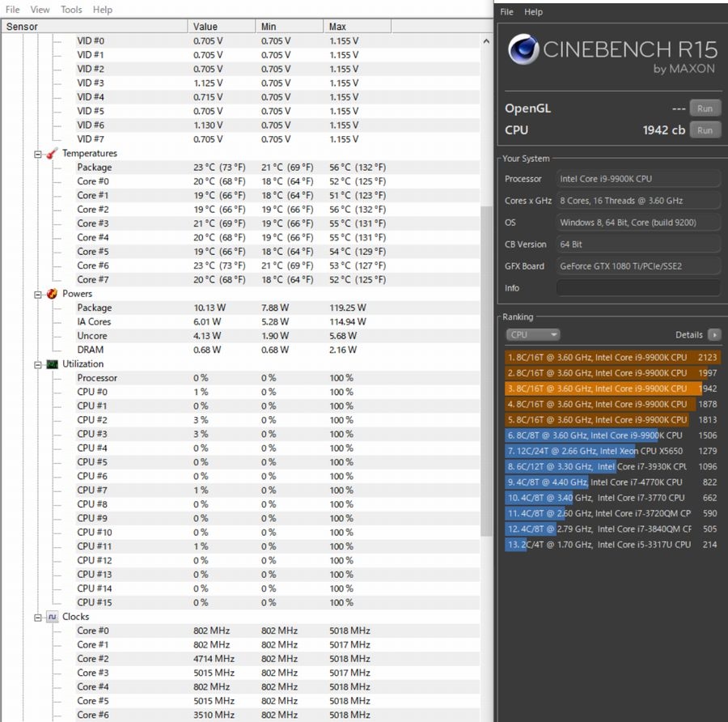This screenshot has height=722, width=728.
Task: Select ranking entry Core i7-3930K
Action: (612, 466)
